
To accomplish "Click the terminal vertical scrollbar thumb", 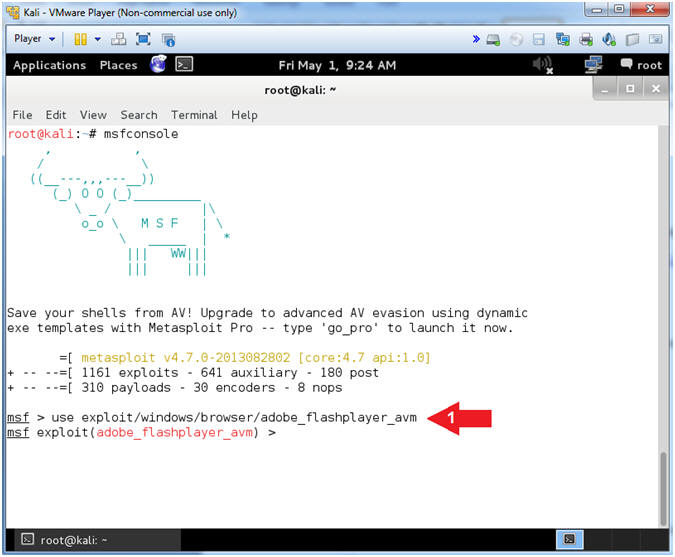I will [x=664, y=489].
